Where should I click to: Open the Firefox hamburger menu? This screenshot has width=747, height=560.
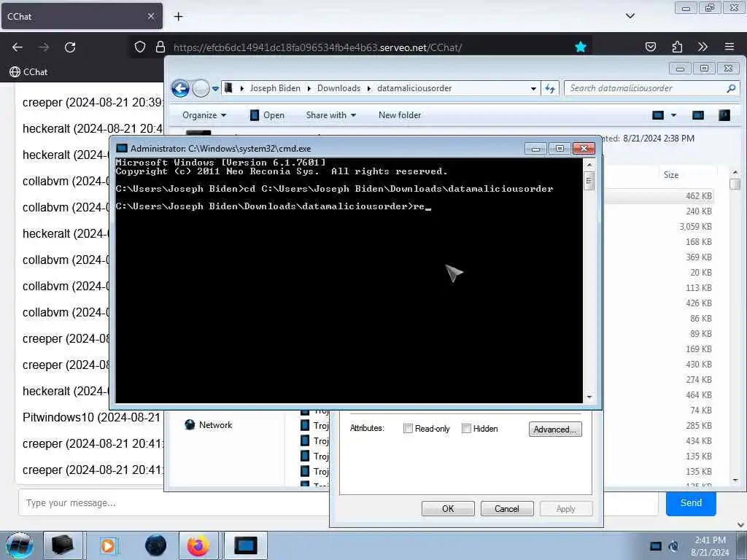(x=729, y=47)
